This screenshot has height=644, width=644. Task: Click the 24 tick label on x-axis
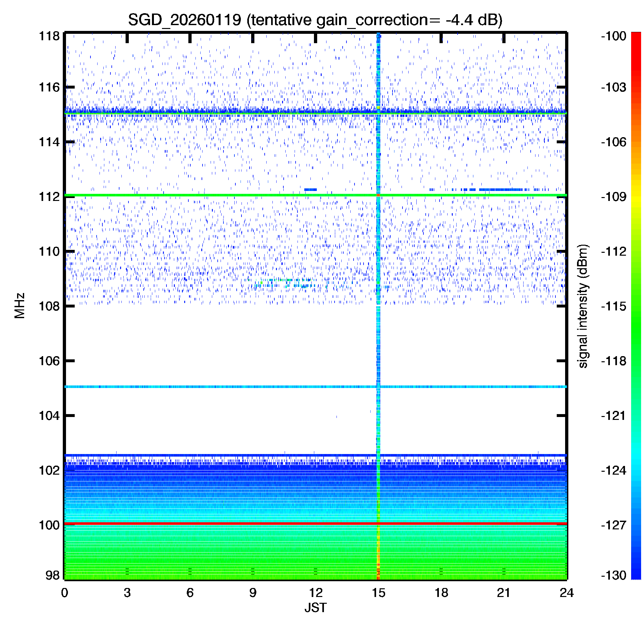tap(566, 593)
